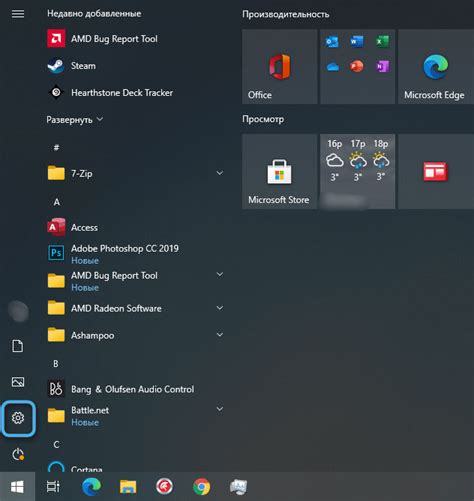Image resolution: width=474 pixels, height=501 pixels.
Task: Open OneDrive from the Office apps tile
Action: [333, 67]
